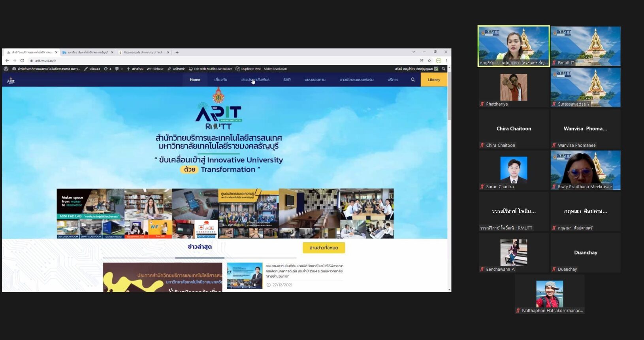The image size is (644, 340).
Task: Go back in the browser
Action: (7, 60)
